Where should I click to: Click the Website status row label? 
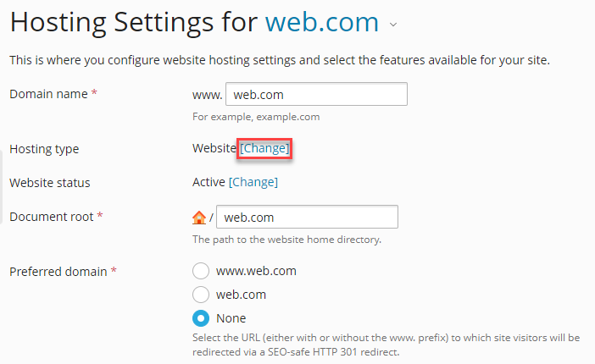point(49,182)
